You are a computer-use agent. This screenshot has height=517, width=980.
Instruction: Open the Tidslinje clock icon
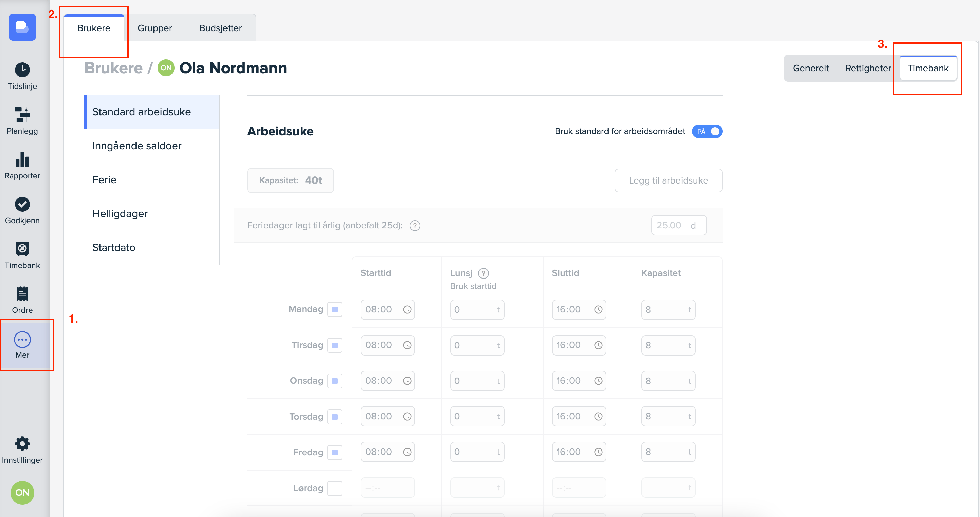point(22,70)
